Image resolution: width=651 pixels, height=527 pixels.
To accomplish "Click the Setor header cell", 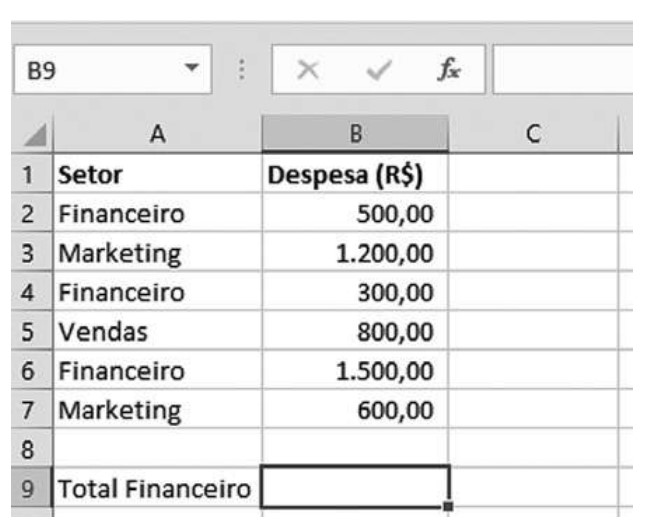I will tap(158, 175).
